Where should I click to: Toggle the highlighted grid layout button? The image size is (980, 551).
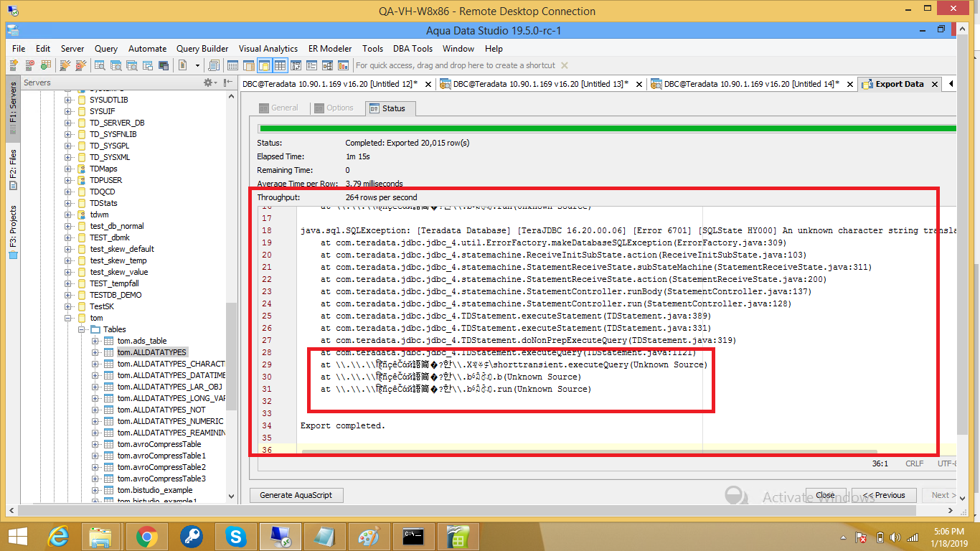(x=280, y=65)
